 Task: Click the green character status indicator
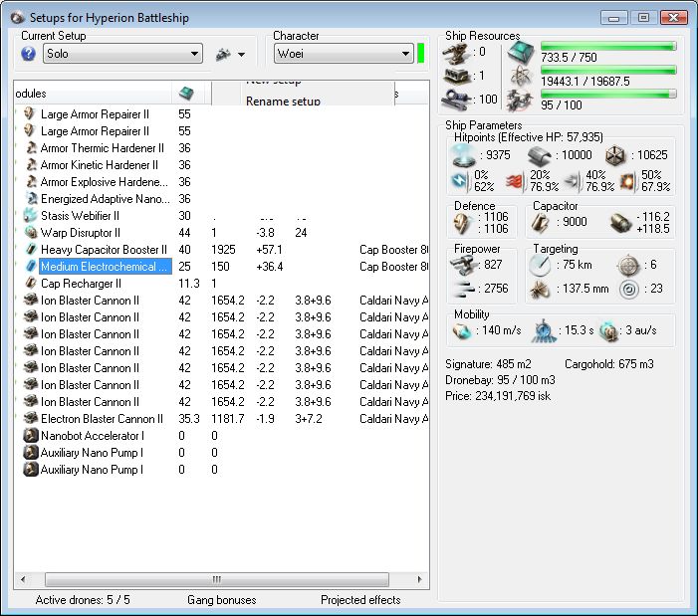[421, 54]
